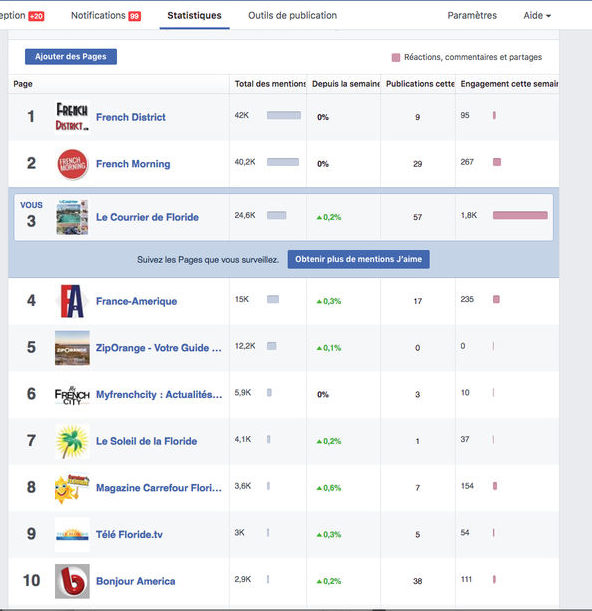
Task: Click Obtenir plus de mentions J'aime button
Action: tap(359, 259)
